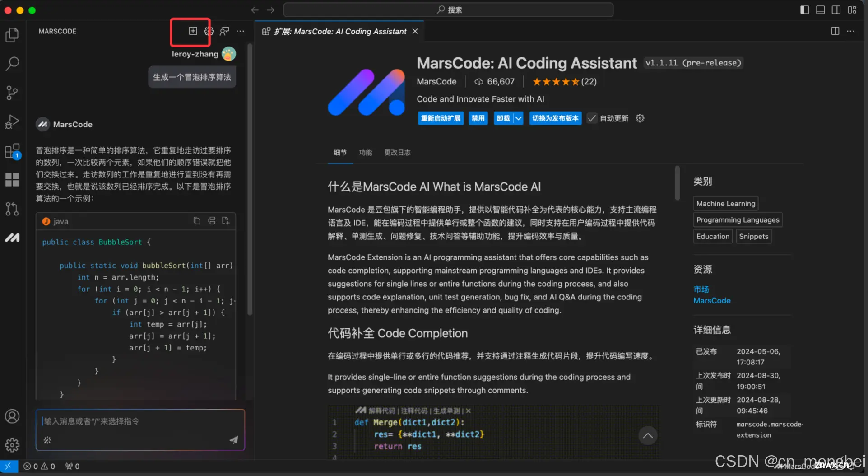Screen dimensions: 868x476
Task: Open the Machine Learning category
Action: pyautogui.click(x=726, y=204)
